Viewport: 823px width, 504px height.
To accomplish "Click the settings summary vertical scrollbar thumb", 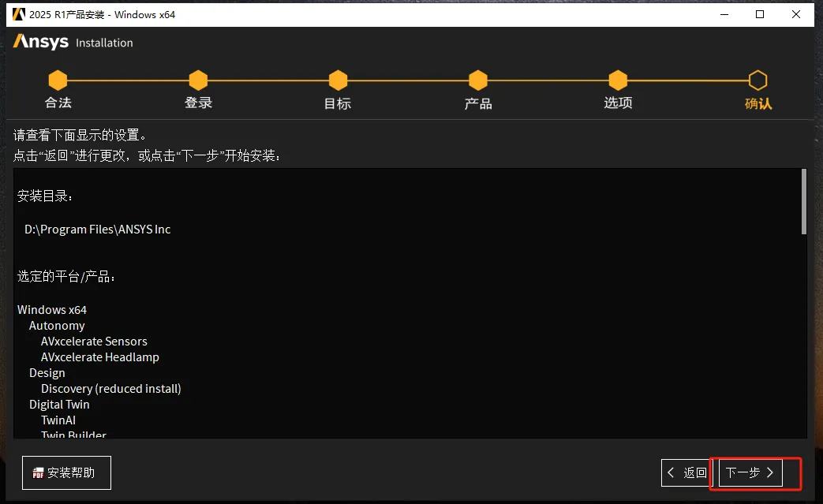I will pyautogui.click(x=803, y=201).
